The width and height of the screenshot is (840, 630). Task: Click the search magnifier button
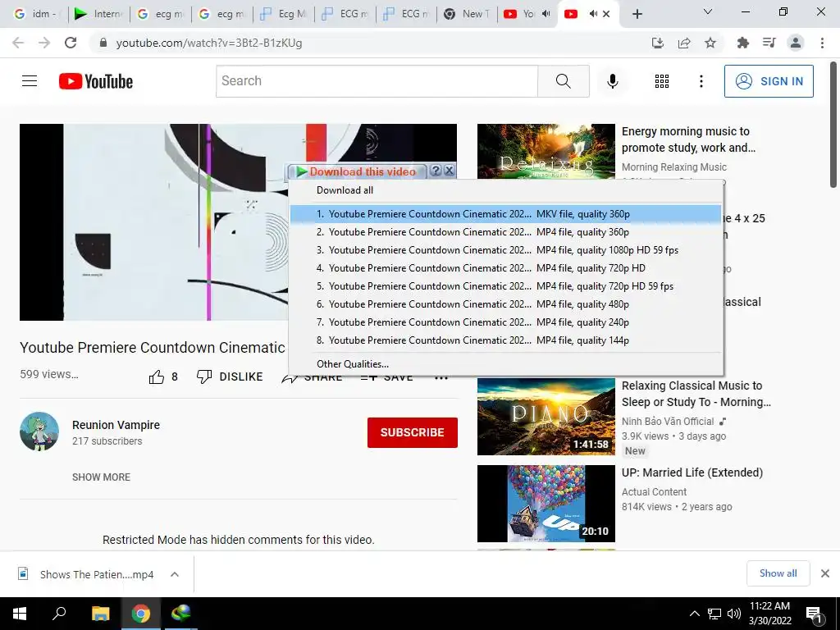coord(563,81)
